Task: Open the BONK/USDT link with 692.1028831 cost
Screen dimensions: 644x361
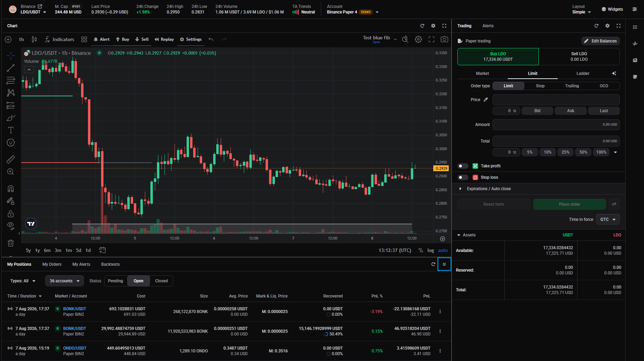Action: (x=75, y=309)
